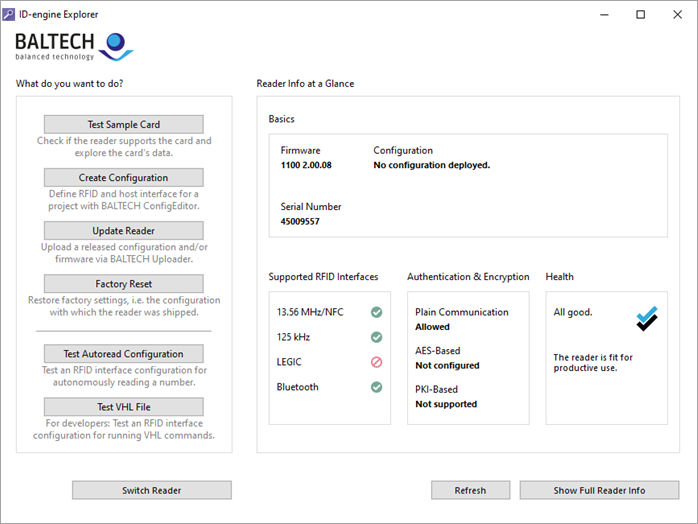This screenshot has width=698, height=524.
Task: Start Test Autoread Configuration
Action: pyautogui.click(x=124, y=353)
